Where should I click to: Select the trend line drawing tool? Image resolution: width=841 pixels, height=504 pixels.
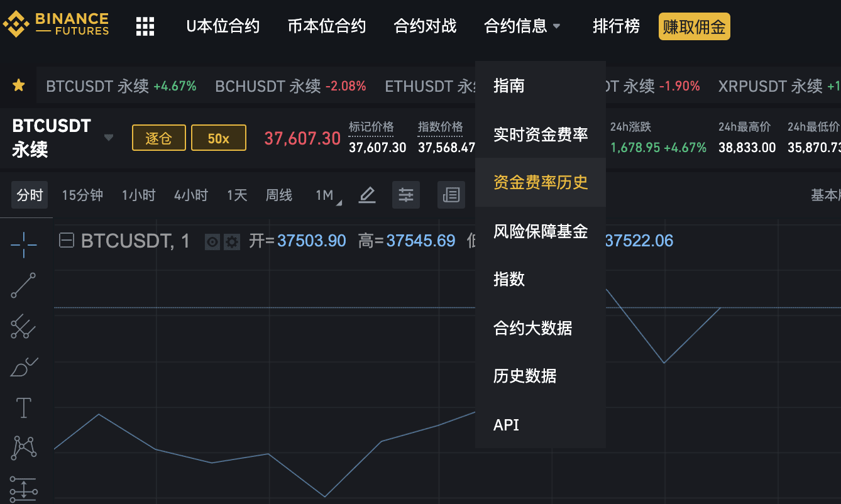(x=23, y=285)
